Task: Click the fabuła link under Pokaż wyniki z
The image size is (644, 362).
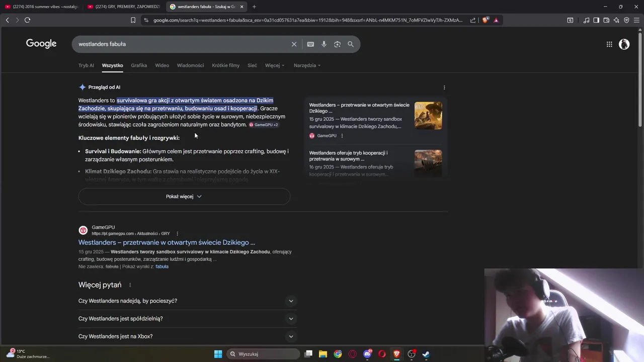Action: pyautogui.click(x=162, y=266)
